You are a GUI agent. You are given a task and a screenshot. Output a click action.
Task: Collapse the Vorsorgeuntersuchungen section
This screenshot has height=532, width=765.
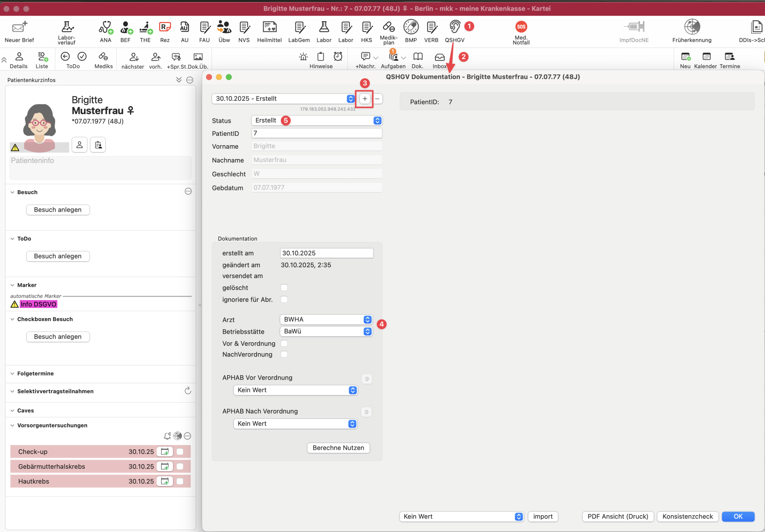coord(12,426)
